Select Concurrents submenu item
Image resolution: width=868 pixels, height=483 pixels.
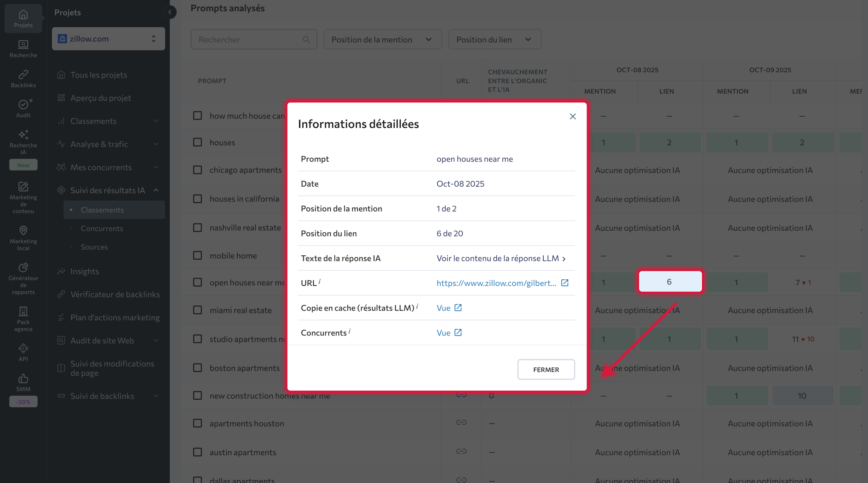coord(102,228)
